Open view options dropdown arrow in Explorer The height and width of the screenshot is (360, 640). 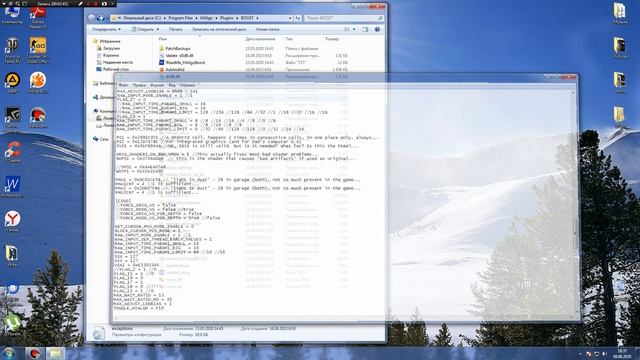(x=354, y=29)
